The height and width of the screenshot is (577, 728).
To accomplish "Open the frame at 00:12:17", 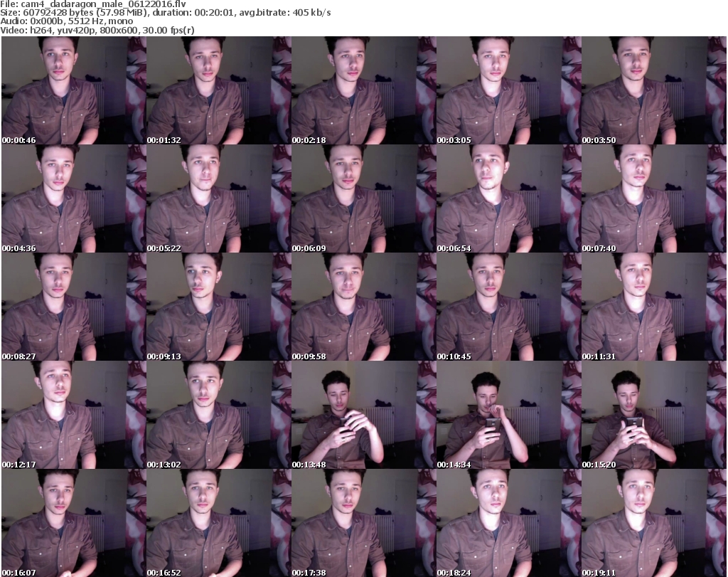I will (x=73, y=415).
